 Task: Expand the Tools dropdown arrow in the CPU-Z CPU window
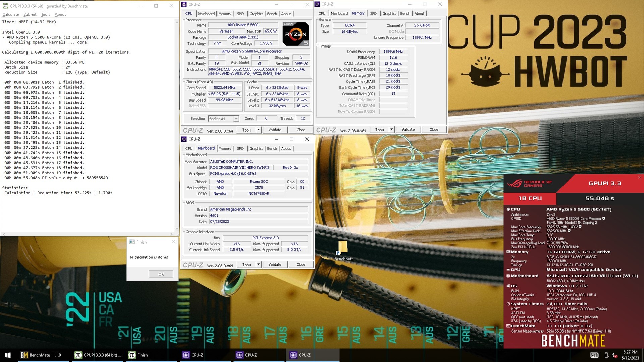(258, 130)
